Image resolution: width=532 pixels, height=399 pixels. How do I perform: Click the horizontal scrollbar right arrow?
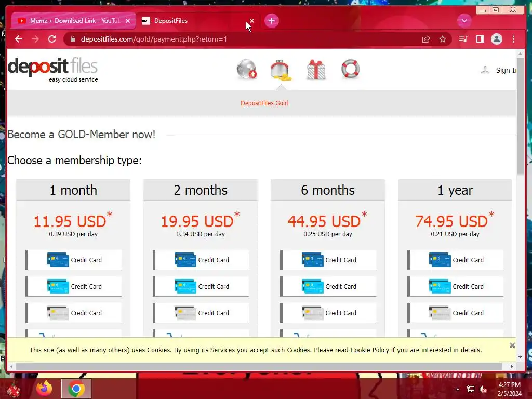click(x=512, y=366)
